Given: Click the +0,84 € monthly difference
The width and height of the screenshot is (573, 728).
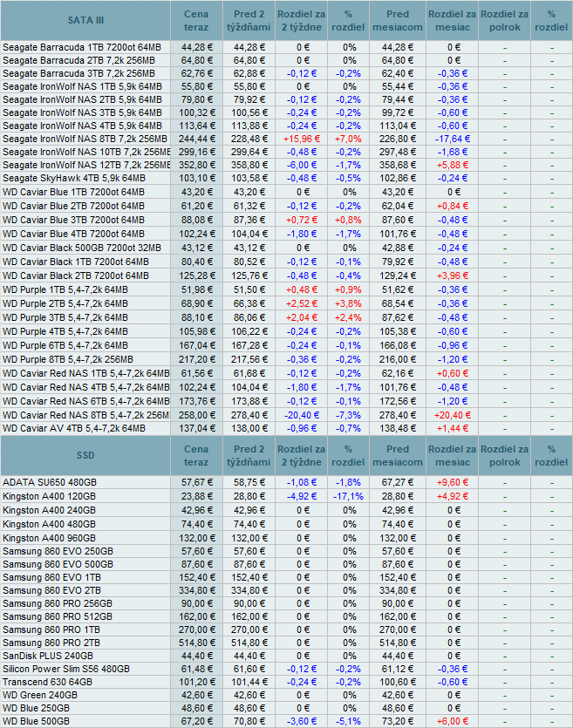Looking at the screenshot, I should click(x=453, y=206).
